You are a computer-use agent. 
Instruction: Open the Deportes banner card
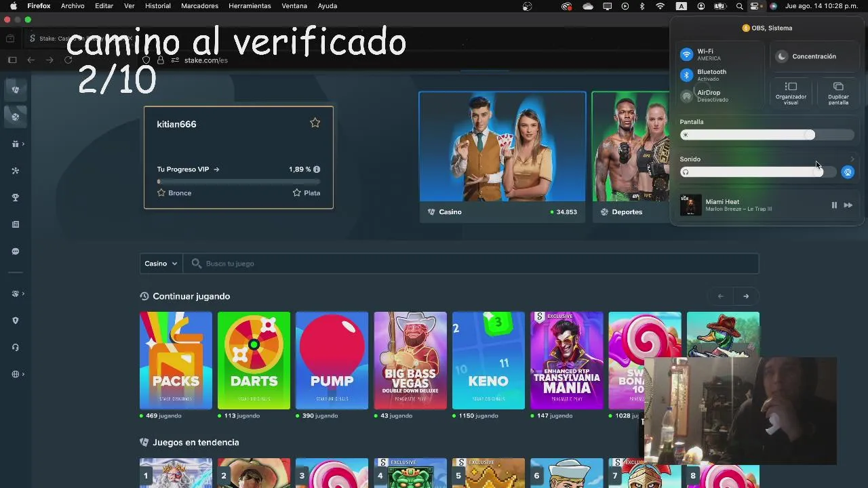631,157
